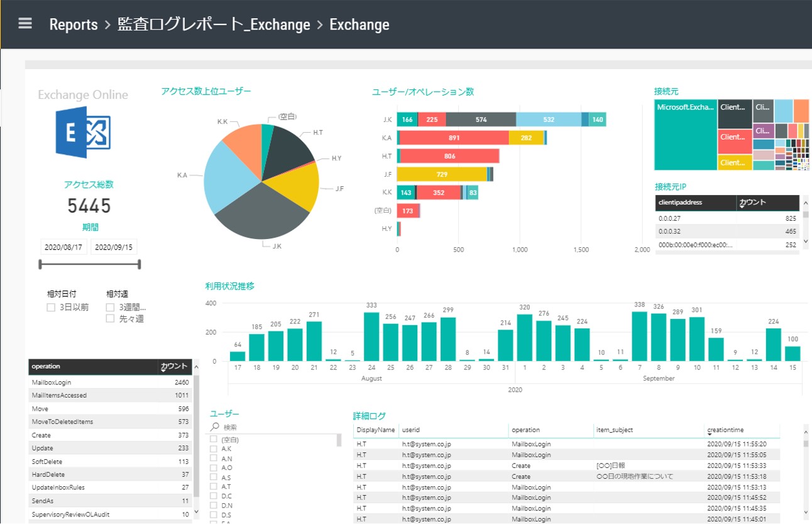Click the search magnifier icon in ユーザー panel
Image resolution: width=812 pixels, height=524 pixels.
(214, 427)
